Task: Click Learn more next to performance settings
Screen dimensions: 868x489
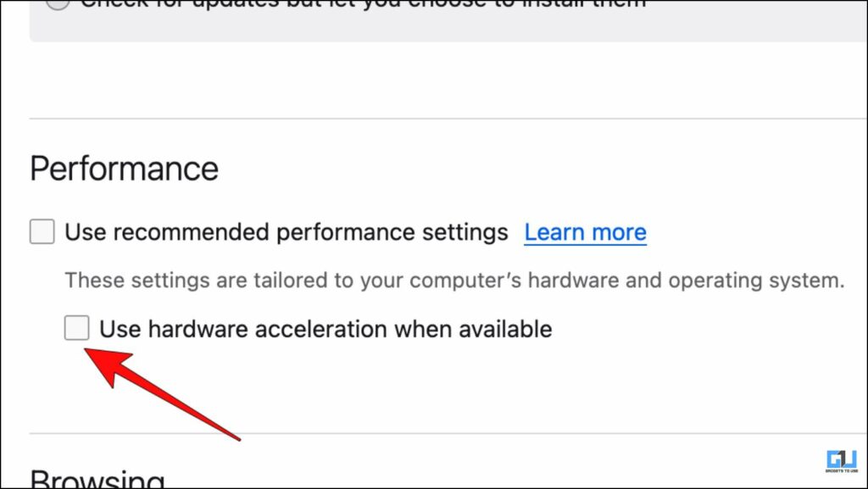Action: click(585, 232)
